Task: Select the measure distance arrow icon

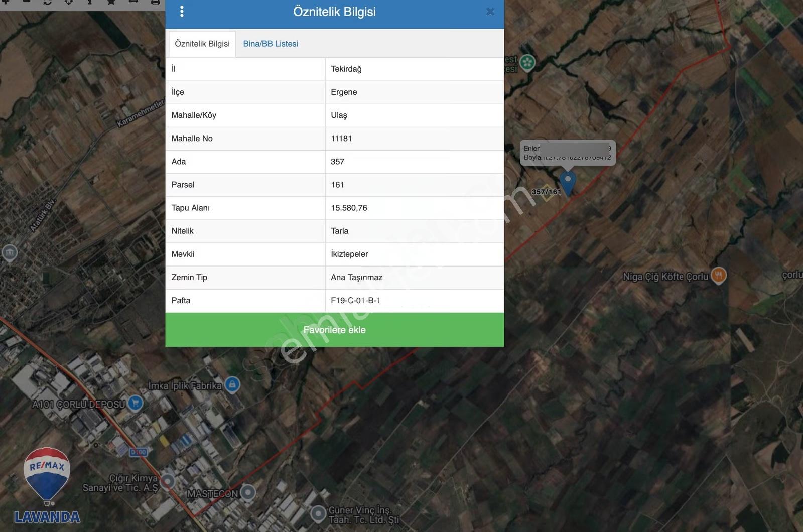Action: (133, 3)
